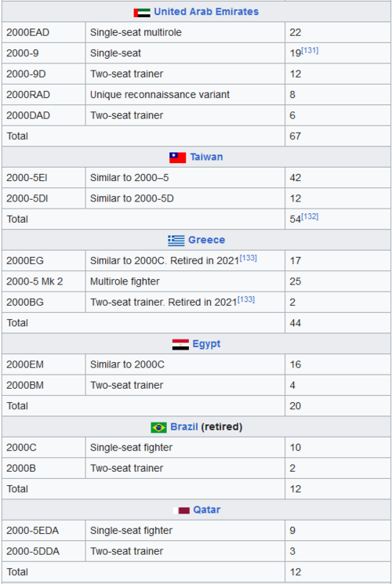The image size is (392, 584).
Task: Follow the Greece link
Action: coord(206,240)
